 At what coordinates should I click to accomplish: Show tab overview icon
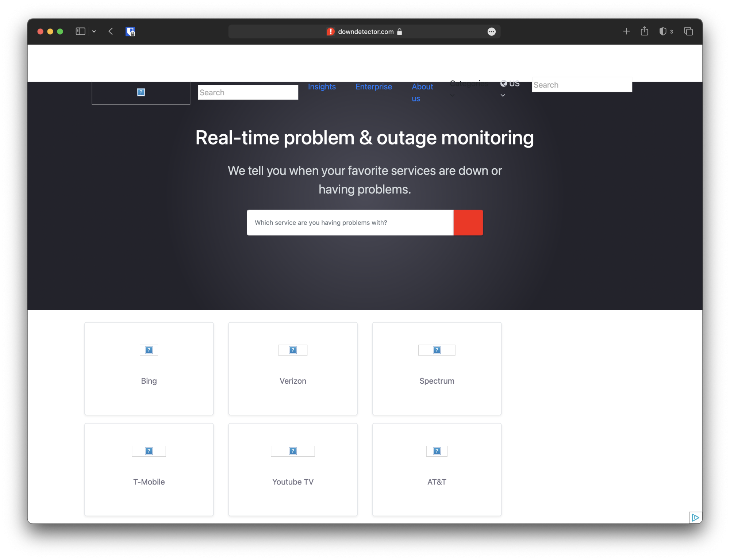688,32
